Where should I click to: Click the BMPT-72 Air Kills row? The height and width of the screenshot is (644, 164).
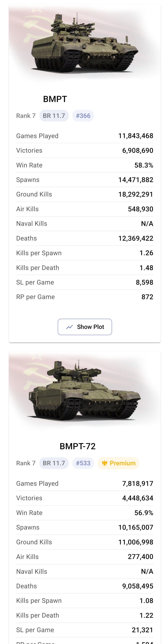(85, 557)
